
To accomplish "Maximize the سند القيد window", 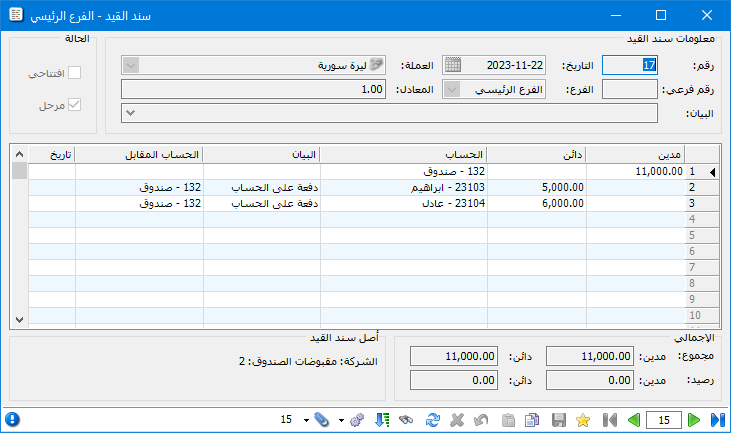I will [661, 15].
